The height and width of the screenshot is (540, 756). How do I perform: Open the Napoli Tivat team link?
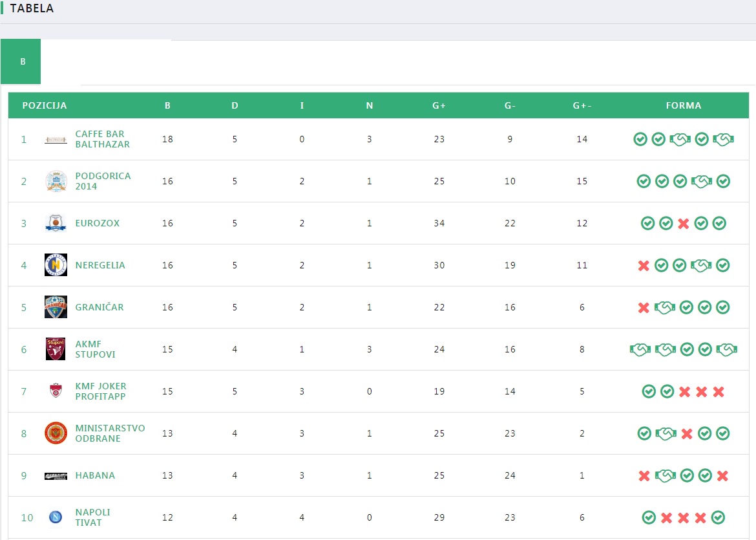coord(92,517)
